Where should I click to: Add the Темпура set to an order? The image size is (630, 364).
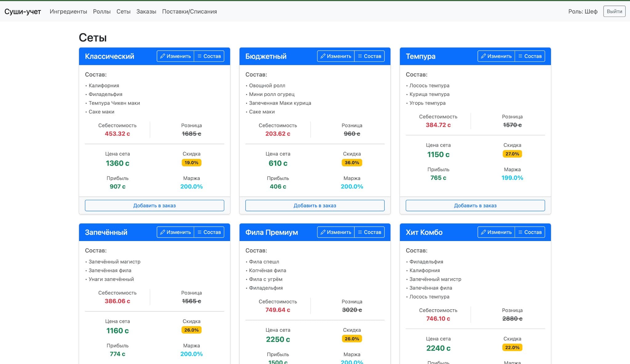click(475, 205)
